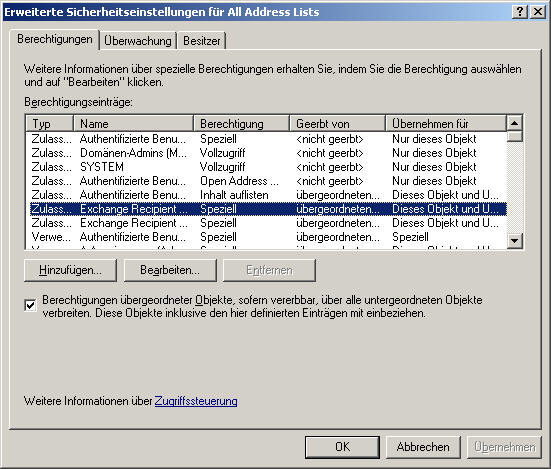Select the Inhalt auflisten permission row
Viewport: 551px width, 469px height.
point(267,195)
